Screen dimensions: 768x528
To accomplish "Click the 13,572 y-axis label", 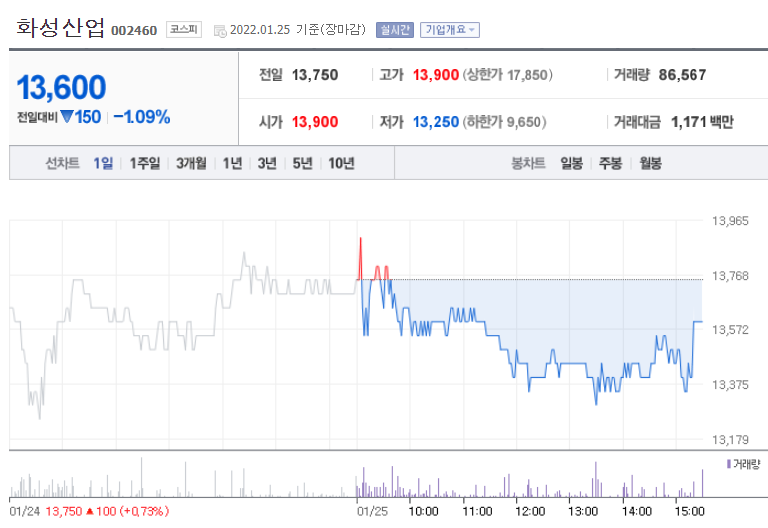I will [x=730, y=330].
